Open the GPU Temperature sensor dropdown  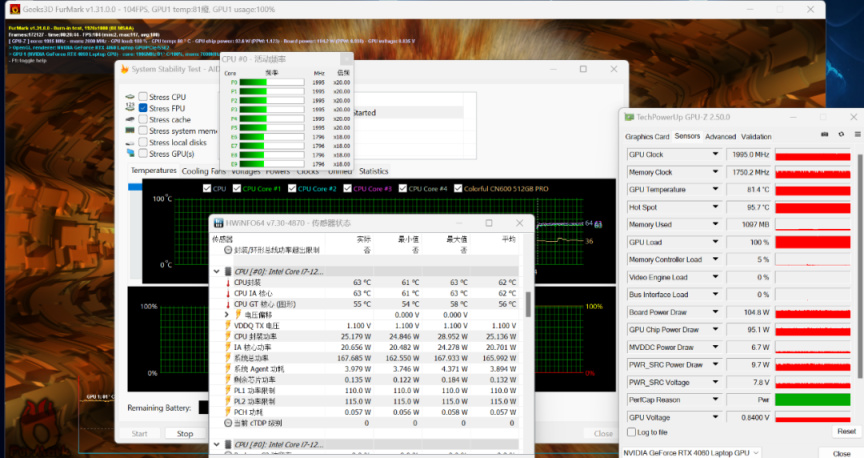pos(715,189)
